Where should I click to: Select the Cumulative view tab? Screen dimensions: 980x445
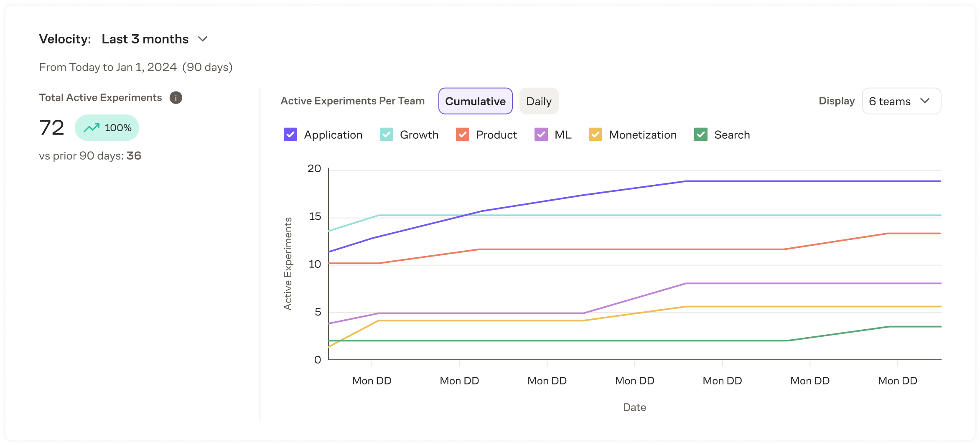475,101
